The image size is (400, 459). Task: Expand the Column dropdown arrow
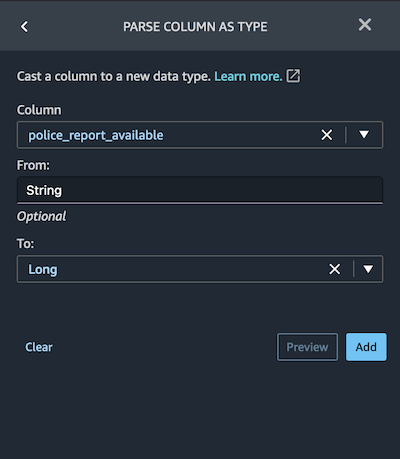click(x=364, y=135)
